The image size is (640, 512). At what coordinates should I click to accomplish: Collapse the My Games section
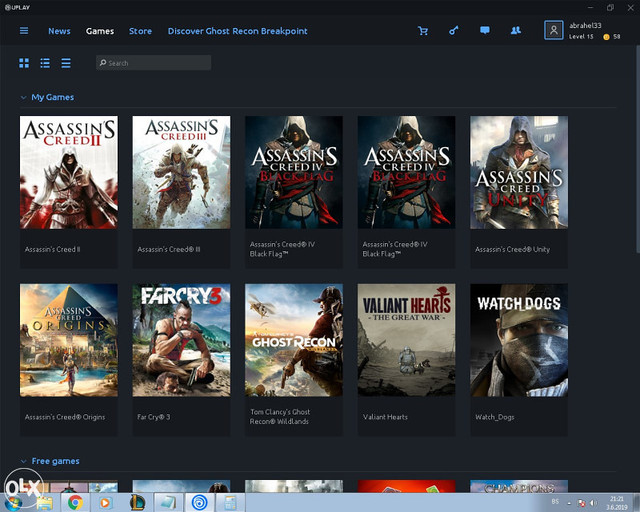coord(23,98)
